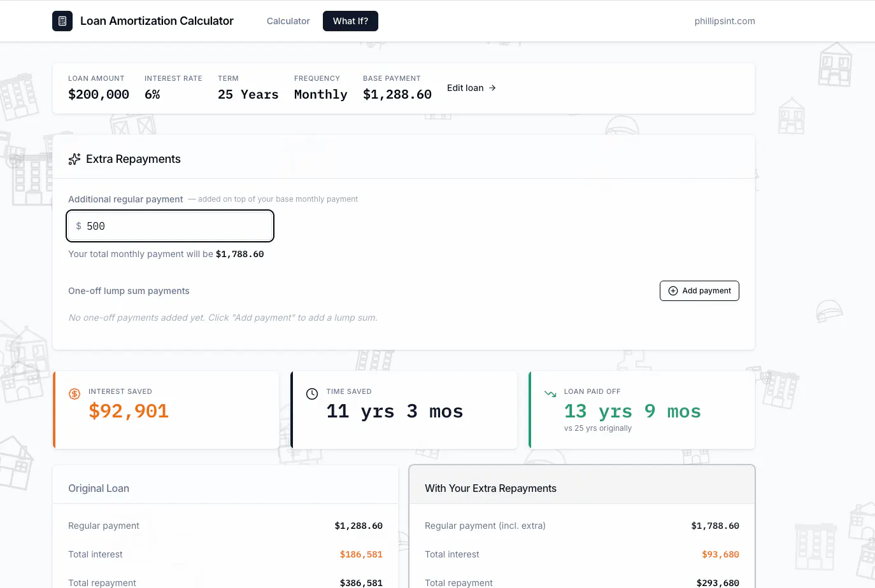Click the Regular payment (incl. extra) label
This screenshot has height=588, width=875.
(485, 526)
